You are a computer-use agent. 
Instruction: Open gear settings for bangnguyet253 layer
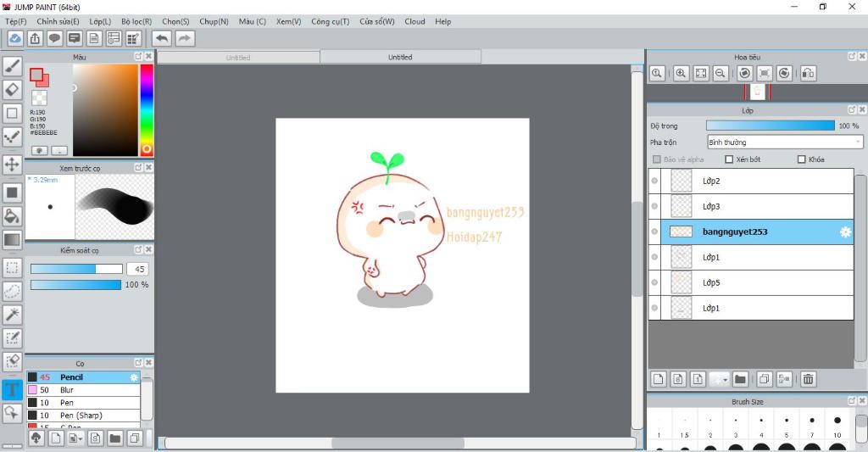pyautogui.click(x=845, y=232)
